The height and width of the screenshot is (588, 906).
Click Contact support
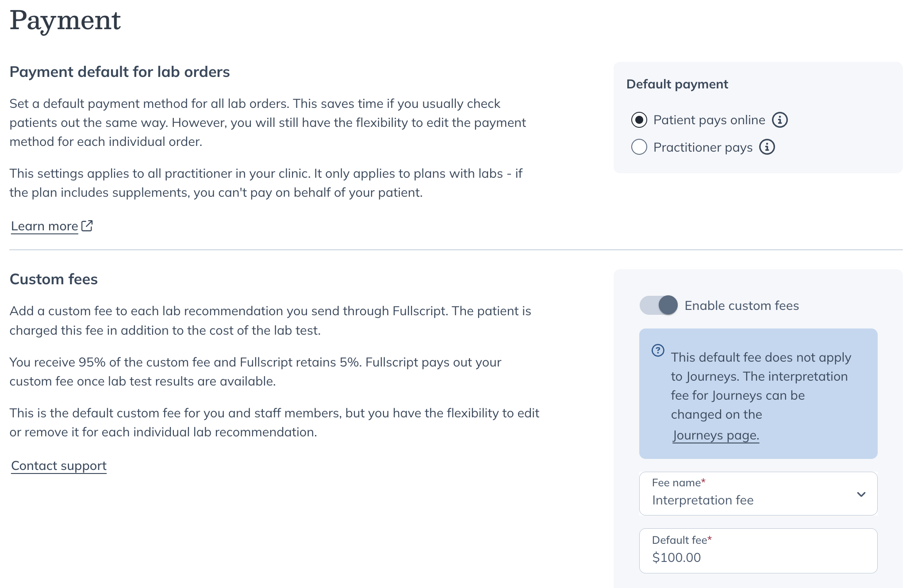pos(58,466)
